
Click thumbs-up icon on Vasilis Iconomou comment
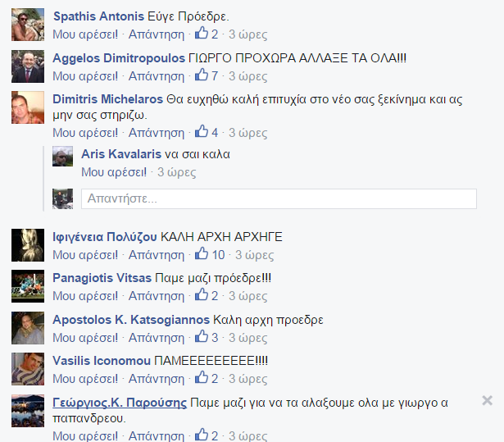coord(202,377)
